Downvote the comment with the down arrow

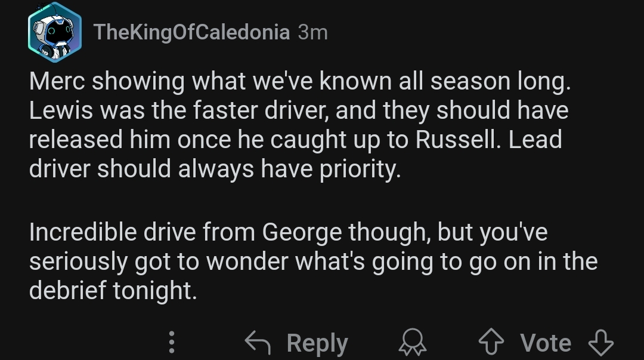[x=601, y=342]
